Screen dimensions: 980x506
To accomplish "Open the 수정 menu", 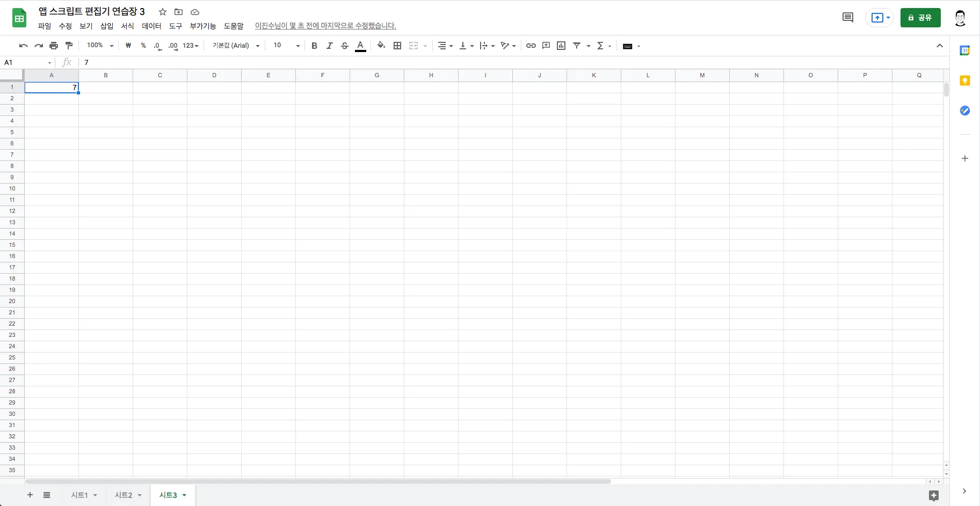I will 65,26.
